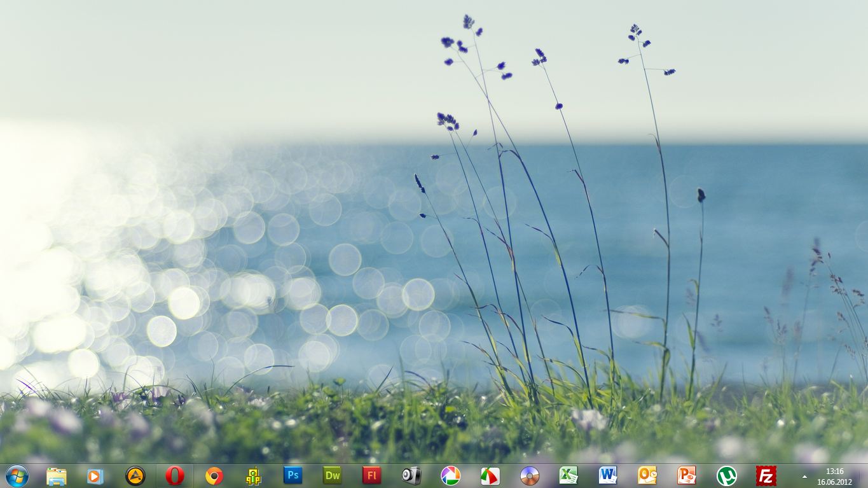
Task: Show hidden system tray icons
Action: pos(804,477)
